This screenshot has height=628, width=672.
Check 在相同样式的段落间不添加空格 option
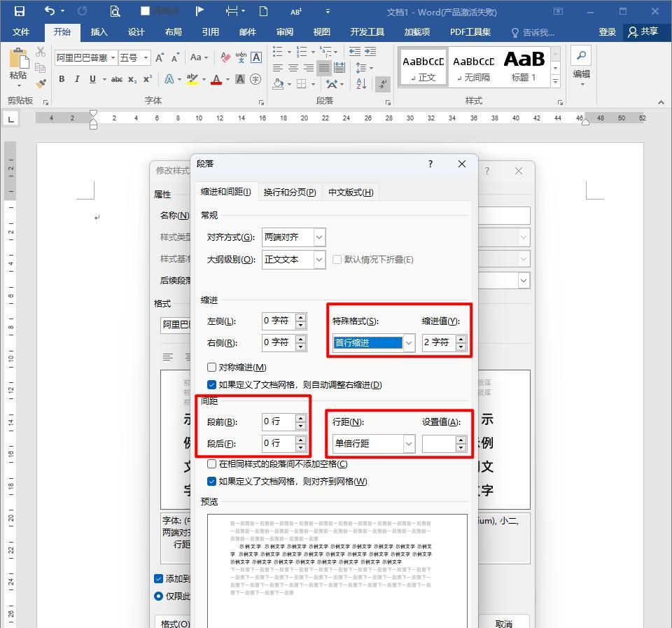tap(212, 463)
